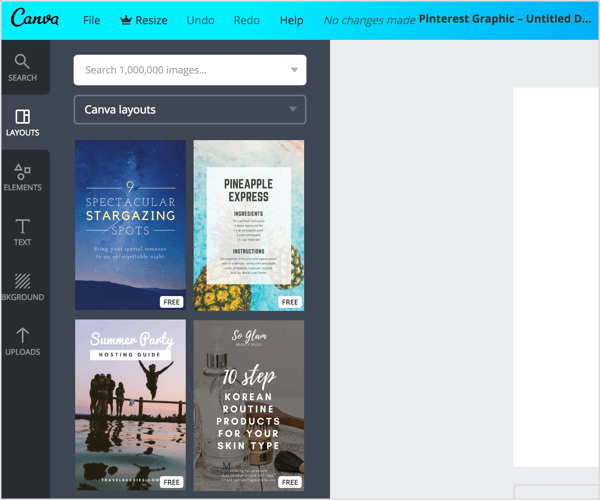The height and width of the screenshot is (500, 600).
Task: Type in the Search 1,000,000 images field
Action: (x=180, y=70)
